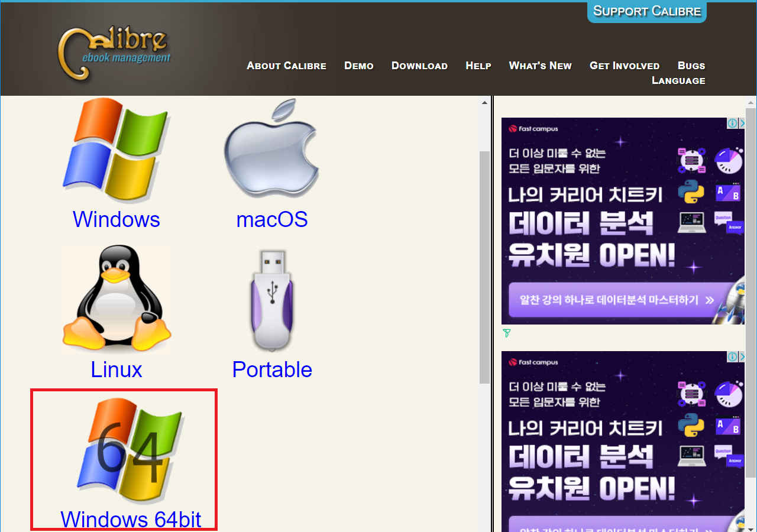Click top ad's purple master course button
This screenshot has height=532, width=757.
[x=618, y=300]
